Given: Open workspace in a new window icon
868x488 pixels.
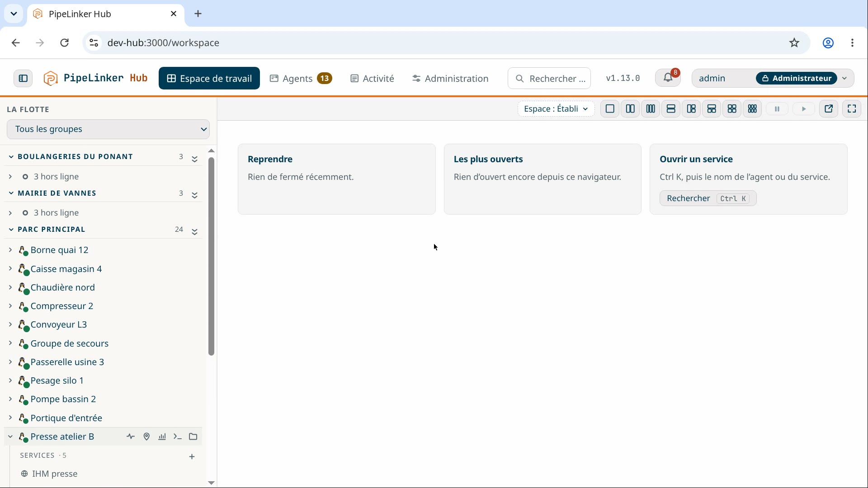Looking at the screenshot, I should click(x=829, y=109).
